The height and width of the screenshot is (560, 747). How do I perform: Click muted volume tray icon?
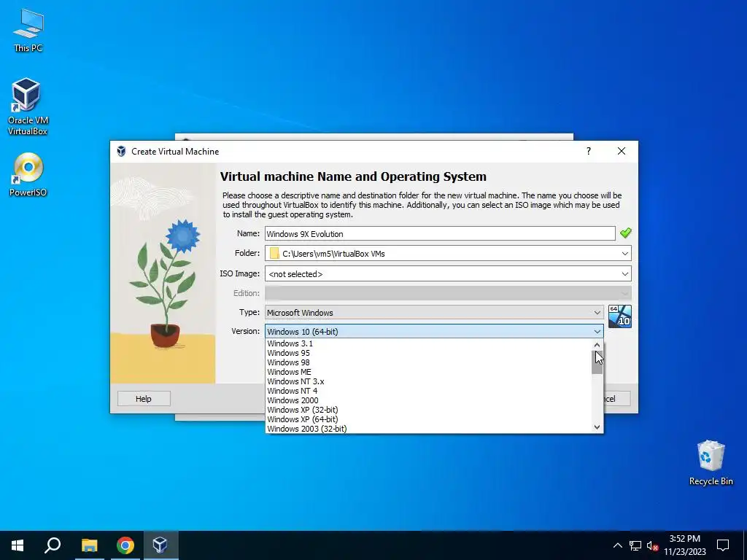click(x=653, y=545)
